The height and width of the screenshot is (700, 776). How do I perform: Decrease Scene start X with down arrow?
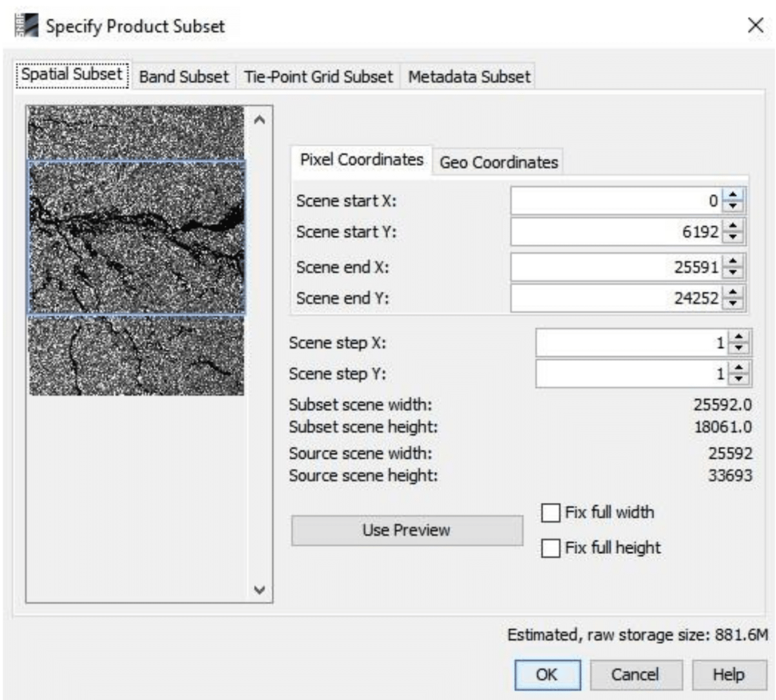tap(733, 207)
